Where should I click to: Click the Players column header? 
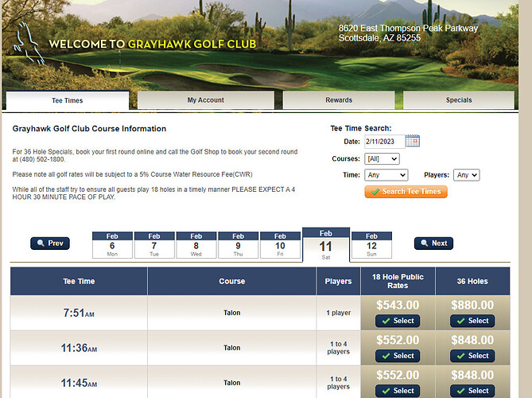pyautogui.click(x=338, y=281)
